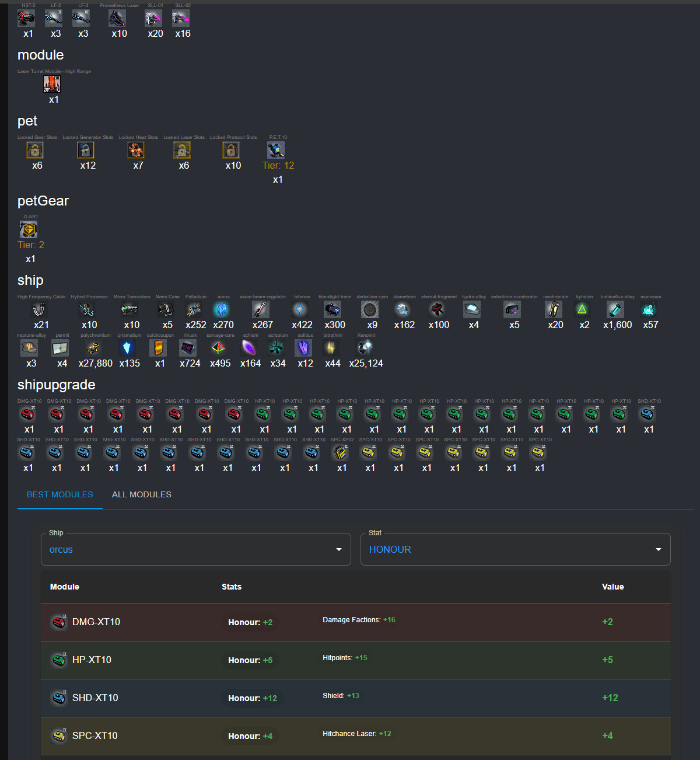Select the DMG-XT10 module row name
The width and height of the screenshot is (700, 760).
[96, 622]
